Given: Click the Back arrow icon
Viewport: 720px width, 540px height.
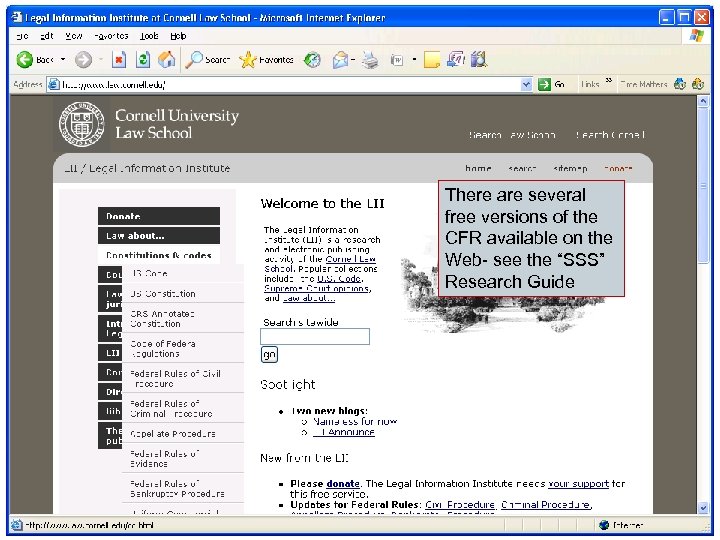Looking at the screenshot, I should 25,60.
